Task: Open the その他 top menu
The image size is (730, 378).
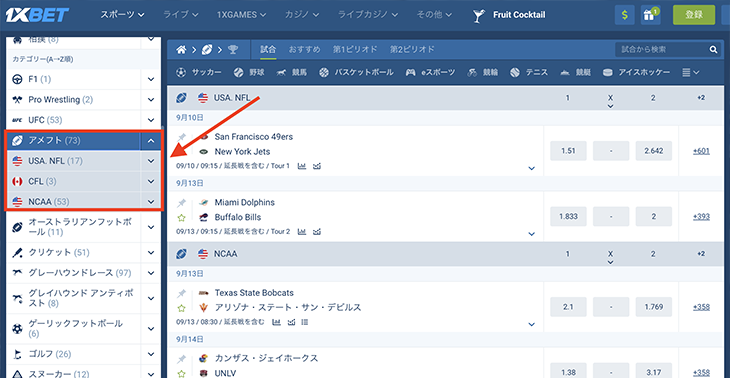Action: click(x=434, y=14)
